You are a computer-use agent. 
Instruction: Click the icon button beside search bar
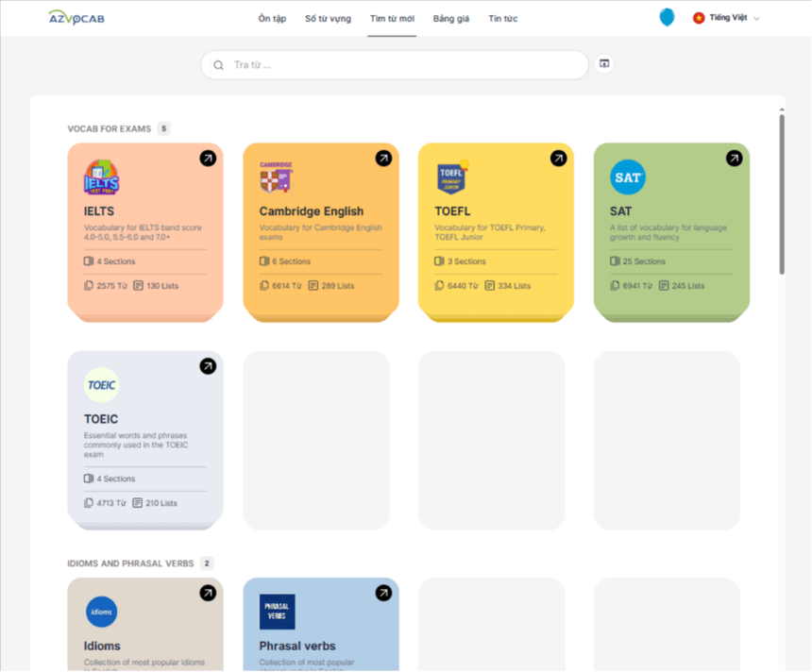click(x=604, y=63)
